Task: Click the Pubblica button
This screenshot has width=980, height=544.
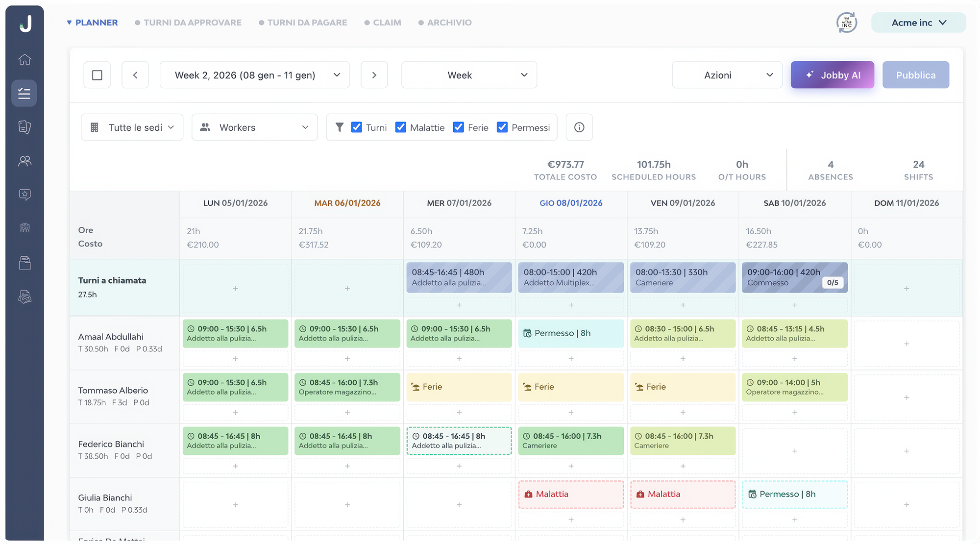Action: pyautogui.click(x=915, y=74)
